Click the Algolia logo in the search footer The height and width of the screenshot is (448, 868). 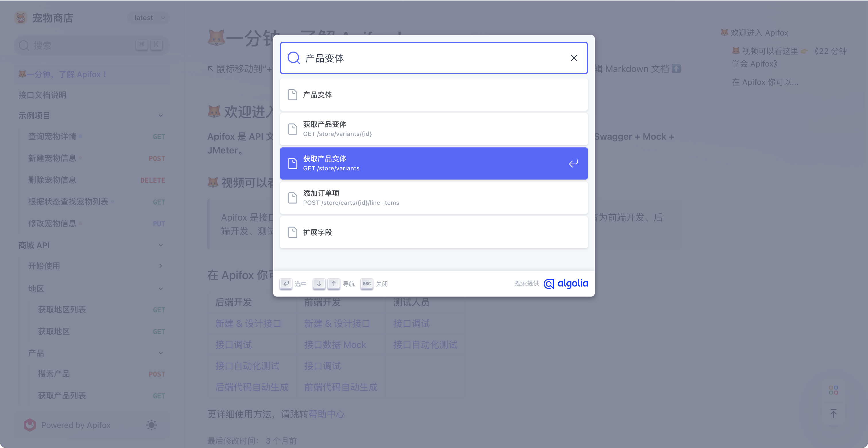click(x=565, y=283)
